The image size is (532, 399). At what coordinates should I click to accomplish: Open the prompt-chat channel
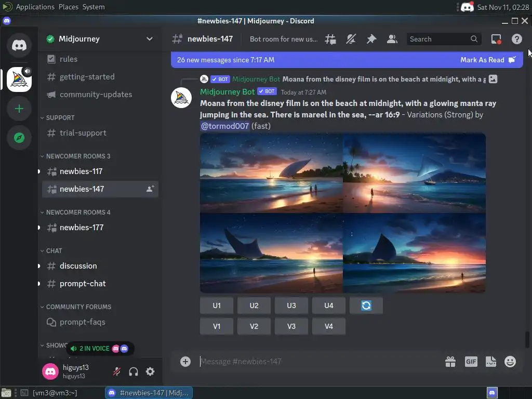100,283
